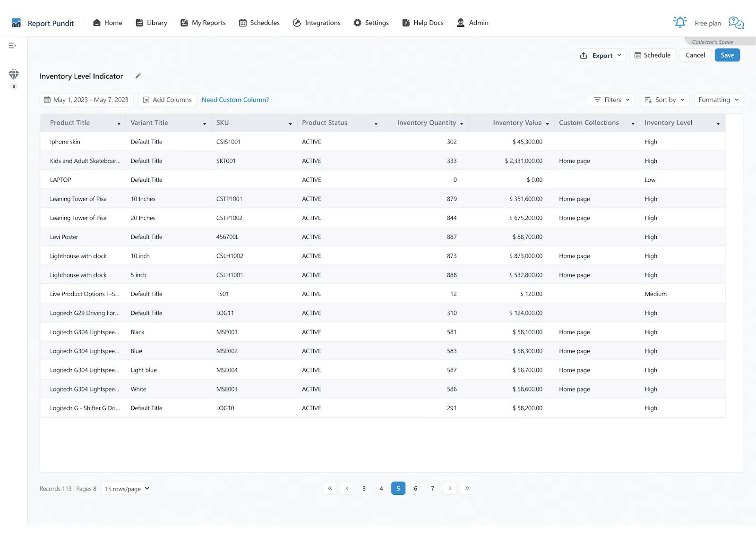This screenshot has height=534, width=756.
Task: Click inventory value $ 2,331,000.00
Action: pos(524,161)
